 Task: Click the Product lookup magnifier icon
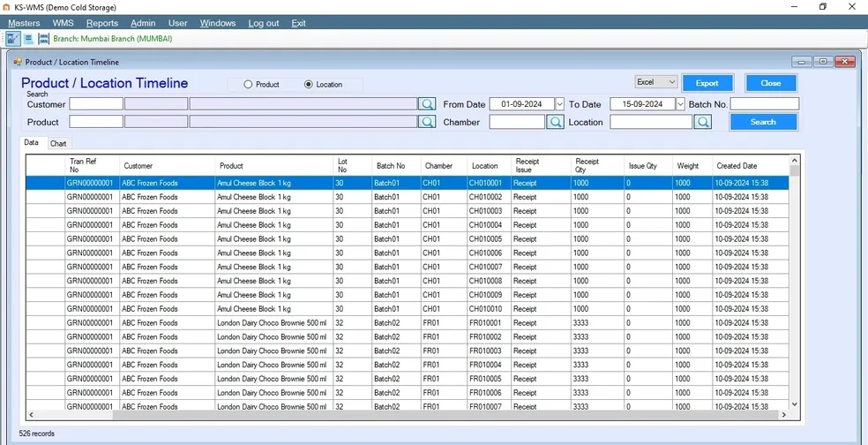click(x=427, y=123)
